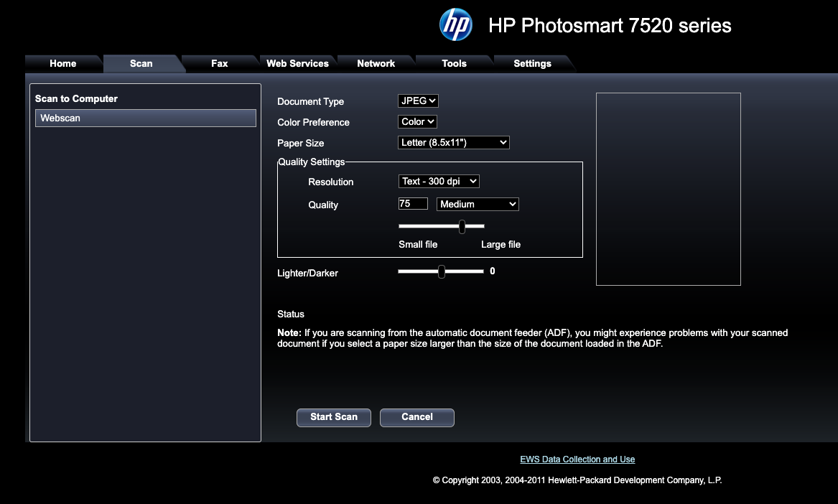This screenshot has height=504, width=838.
Task: Select Webscan in Scan to Computer list
Action: pyautogui.click(x=145, y=118)
